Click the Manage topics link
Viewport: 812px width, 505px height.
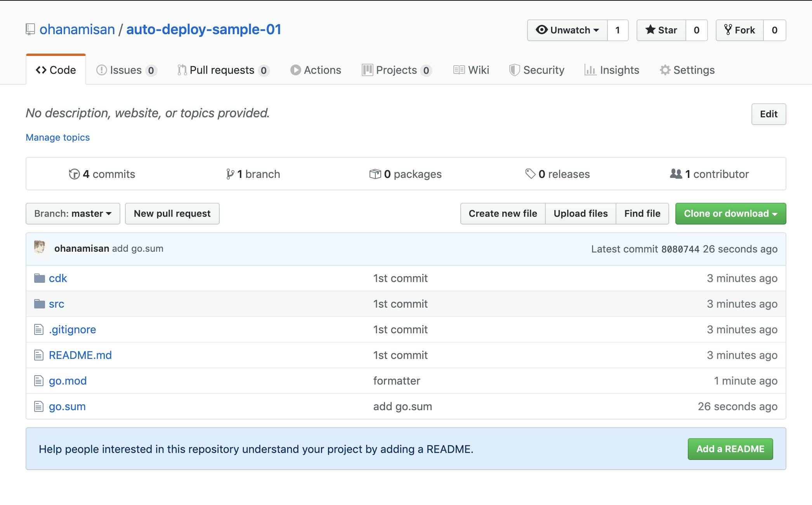pyautogui.click(x=57, y=138)
